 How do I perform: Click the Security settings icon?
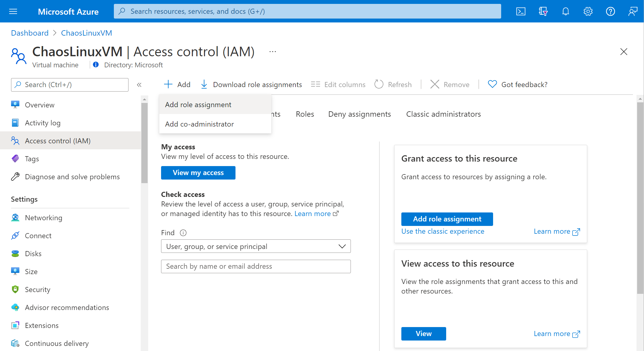[x=15, y=290]
